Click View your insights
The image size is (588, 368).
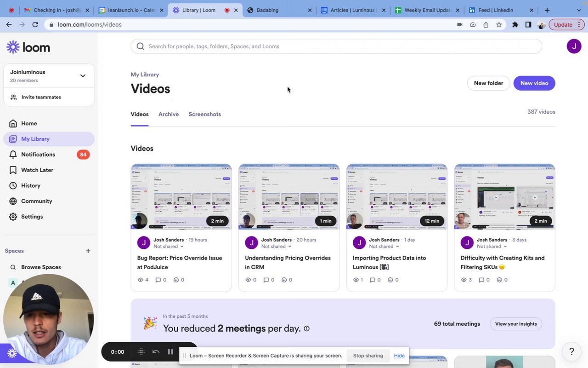(516, 324)
